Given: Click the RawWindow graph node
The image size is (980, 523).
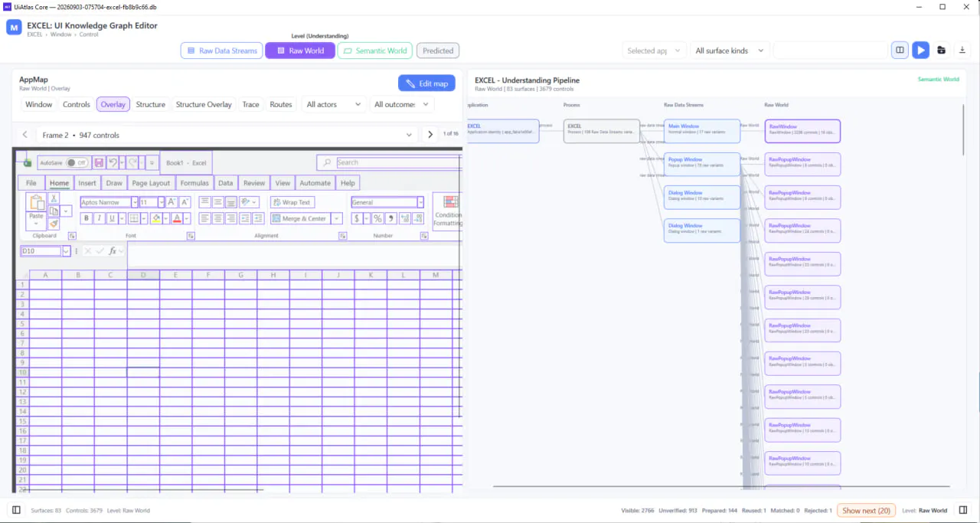Looking at the screenshot, I should click(x=802, y=131).
